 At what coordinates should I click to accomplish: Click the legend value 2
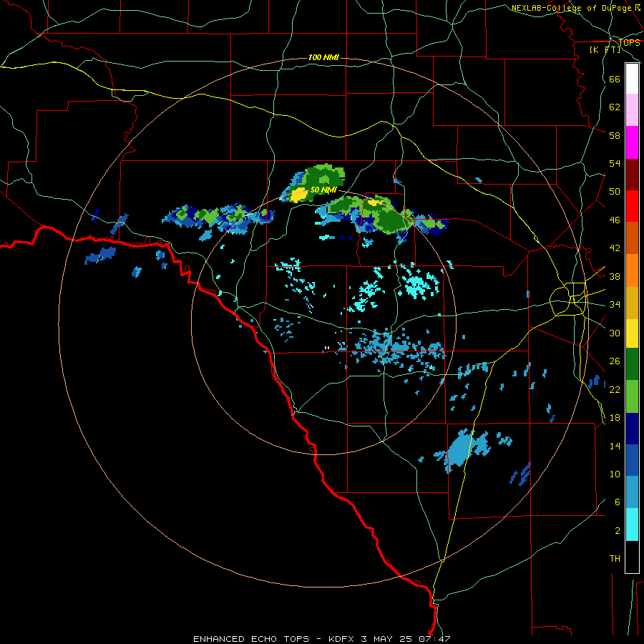click(x=618, y=531)
